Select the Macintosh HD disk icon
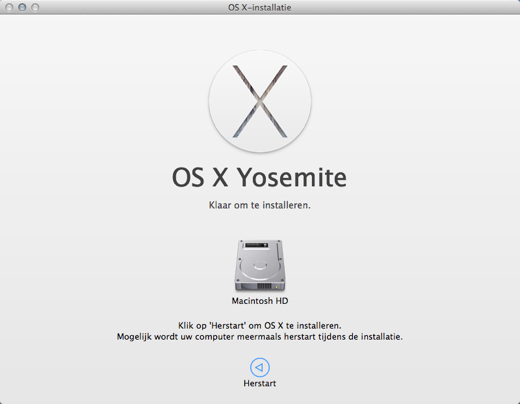 (x=260, y=265)
